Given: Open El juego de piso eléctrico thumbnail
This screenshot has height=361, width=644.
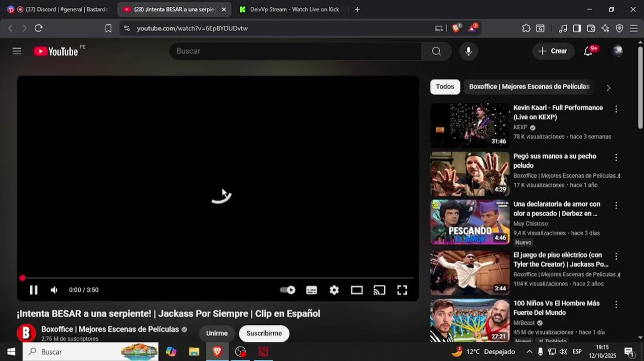Looking at the screenshot, I should click(x=470, y=273).
